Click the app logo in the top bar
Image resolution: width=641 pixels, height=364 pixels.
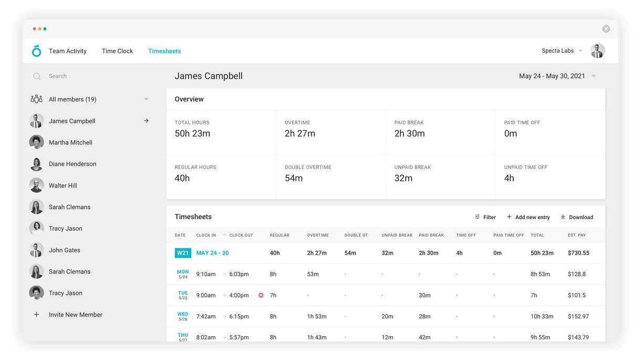36,50
